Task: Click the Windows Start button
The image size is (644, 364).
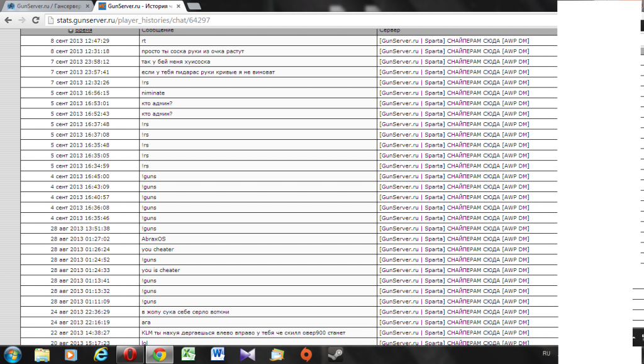Action: coord(11,354)
